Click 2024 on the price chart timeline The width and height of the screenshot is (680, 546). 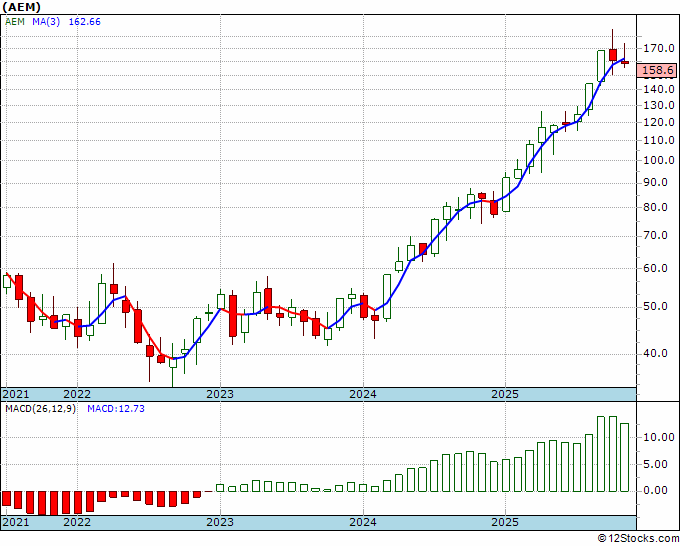363,394
